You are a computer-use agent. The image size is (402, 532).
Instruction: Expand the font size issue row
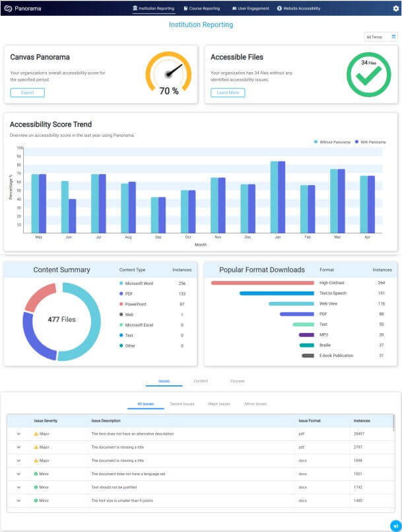pyautogui.click(x=18, y=500)
